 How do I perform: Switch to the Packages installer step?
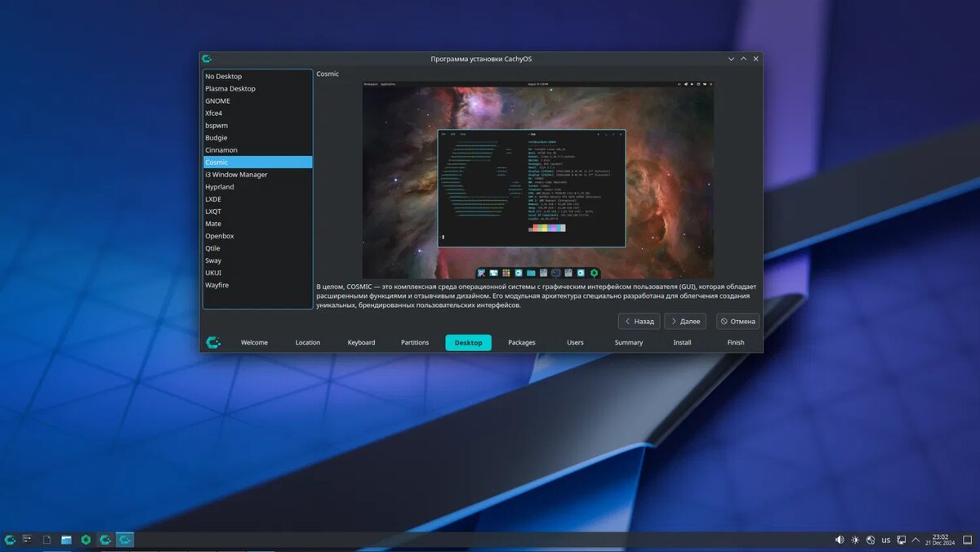522,342
